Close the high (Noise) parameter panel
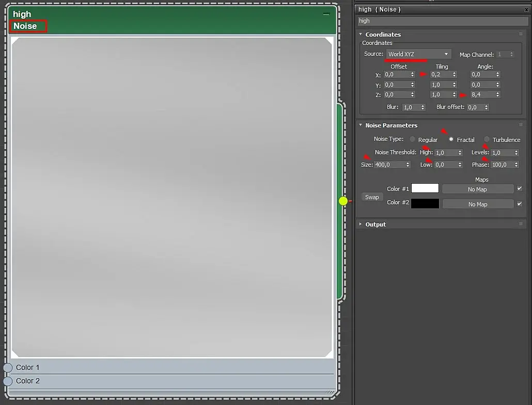532x405 pixels. point(526,10)
